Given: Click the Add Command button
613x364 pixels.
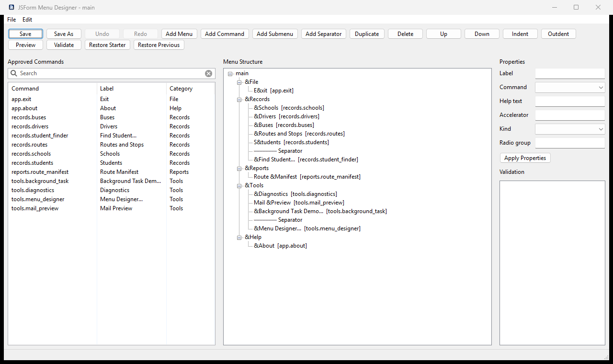Looking at the screenshot, I should [225, 34].
